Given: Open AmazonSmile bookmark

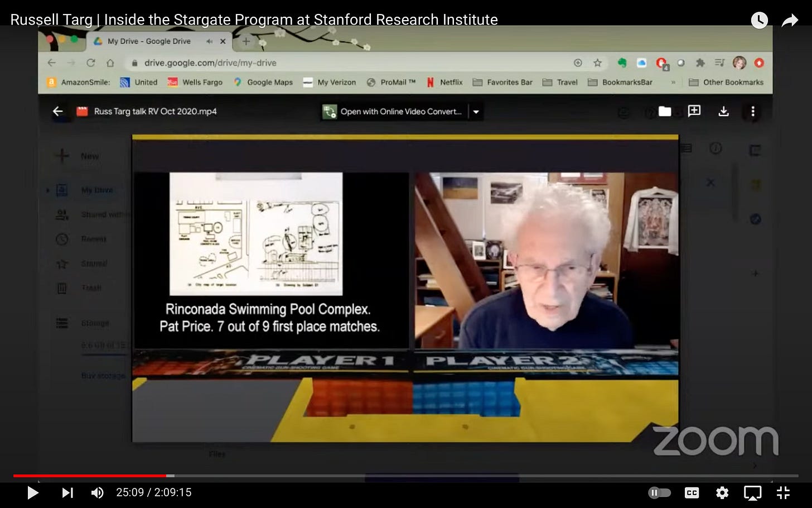Looking at the screenshot, I should tap(79, 82).
